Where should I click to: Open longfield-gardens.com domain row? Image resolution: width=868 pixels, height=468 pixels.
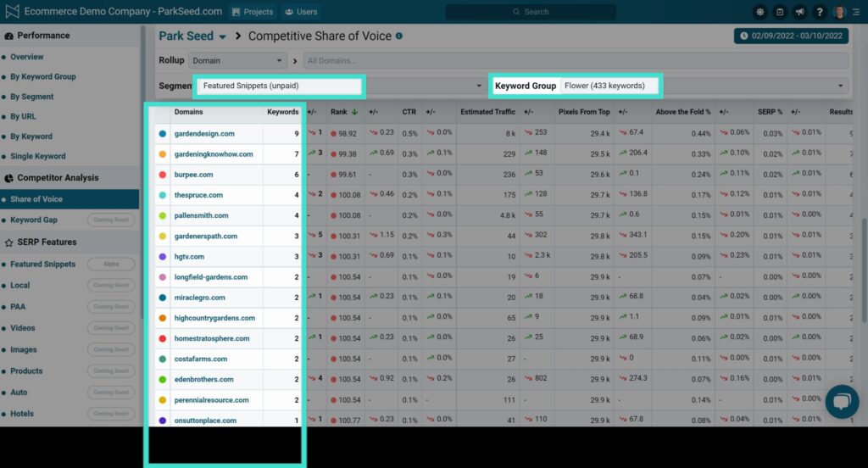pos(211,277)
